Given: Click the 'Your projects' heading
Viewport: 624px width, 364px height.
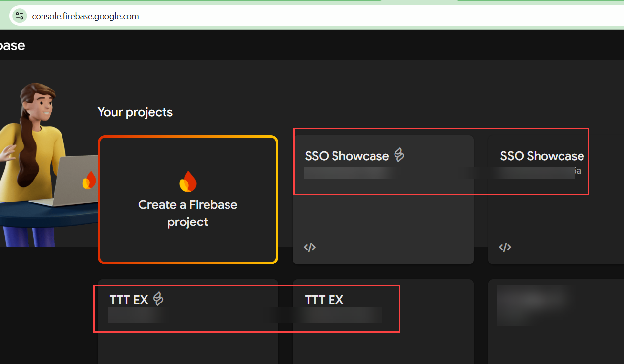Looking at the screenshot, I should pos(135,112).
